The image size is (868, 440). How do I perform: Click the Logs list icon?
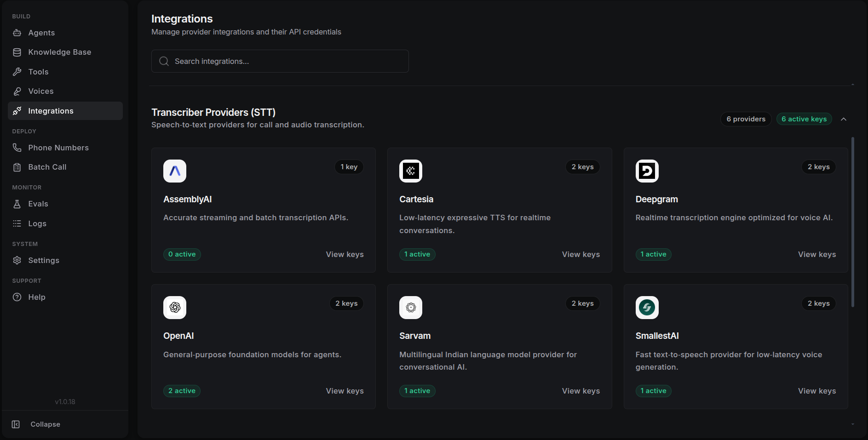(17, 223)
